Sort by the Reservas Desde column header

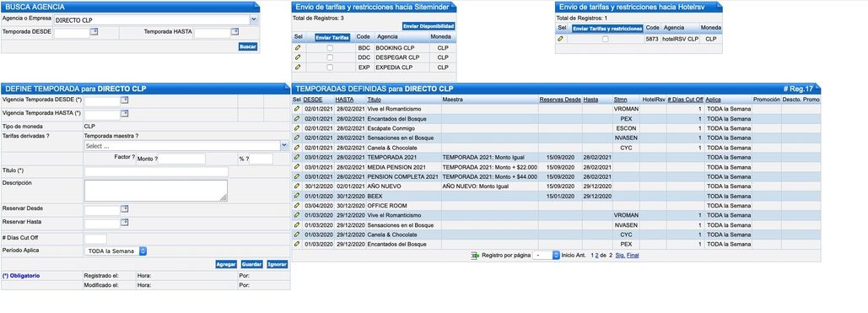[x=560, y=100]
